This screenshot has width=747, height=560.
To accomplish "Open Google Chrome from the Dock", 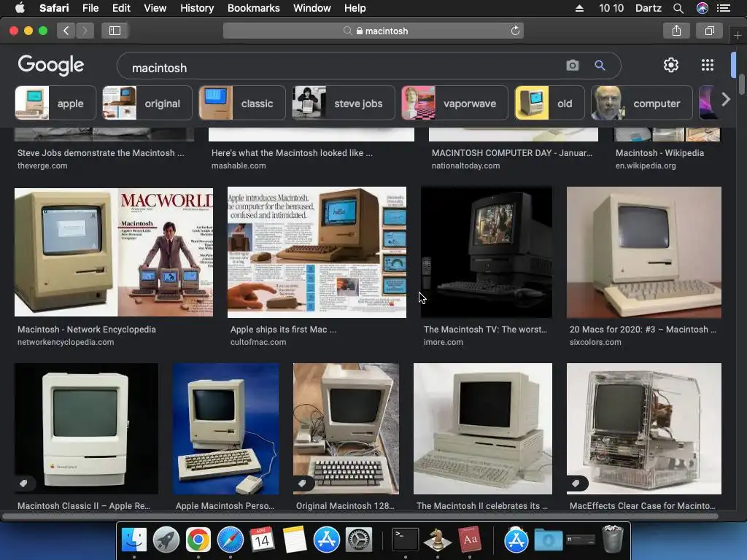I will [198, 540].
